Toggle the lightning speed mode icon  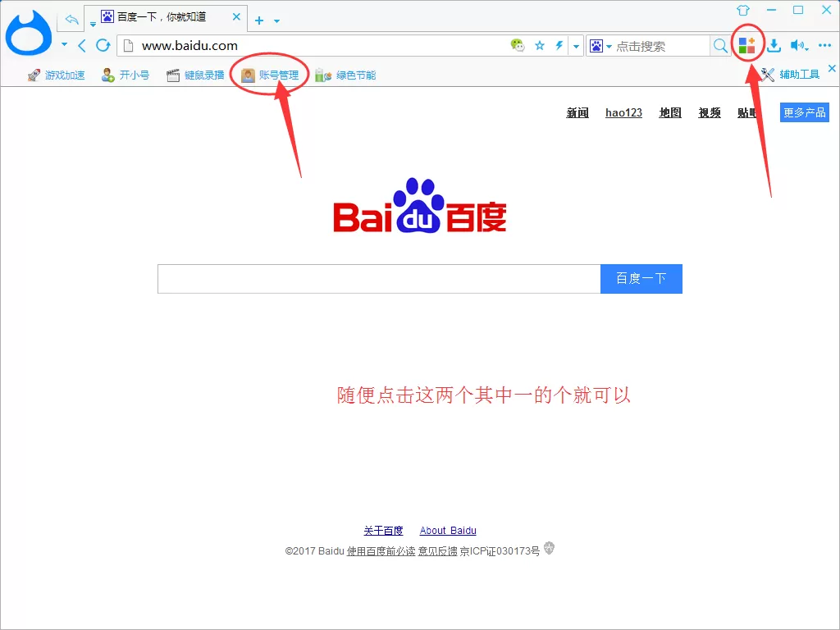coord(559,46)
